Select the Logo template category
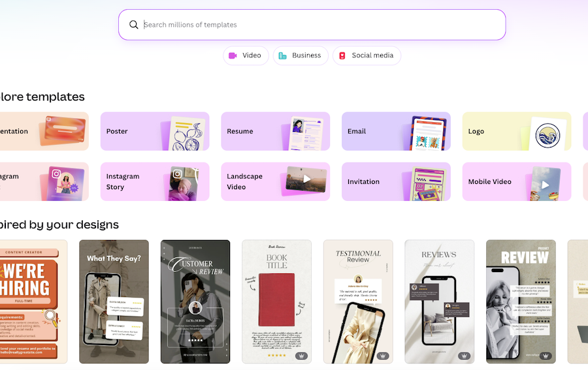Image resolution: width=588 pixels, height=370 pixels. 517,131
